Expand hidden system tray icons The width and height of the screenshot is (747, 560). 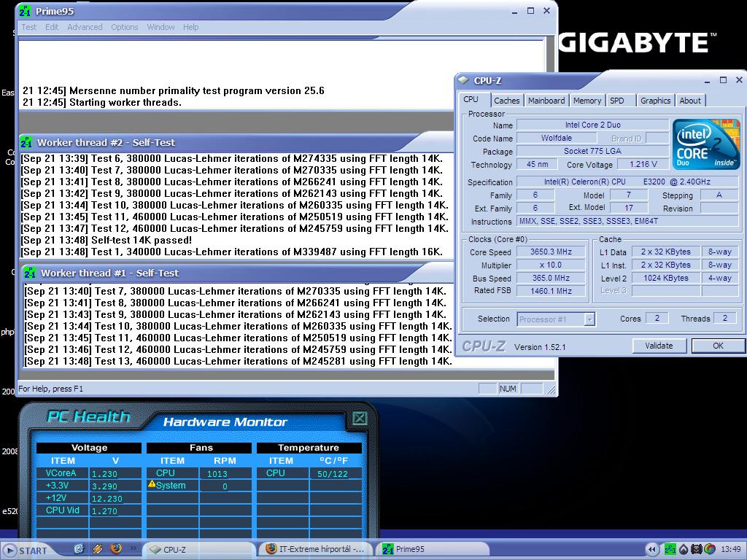[x=652, y=549]
